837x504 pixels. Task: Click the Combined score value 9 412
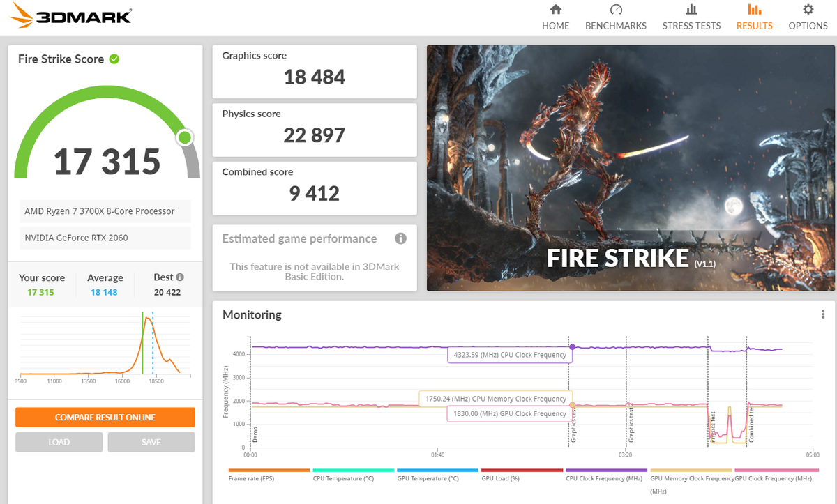[315, 193]
